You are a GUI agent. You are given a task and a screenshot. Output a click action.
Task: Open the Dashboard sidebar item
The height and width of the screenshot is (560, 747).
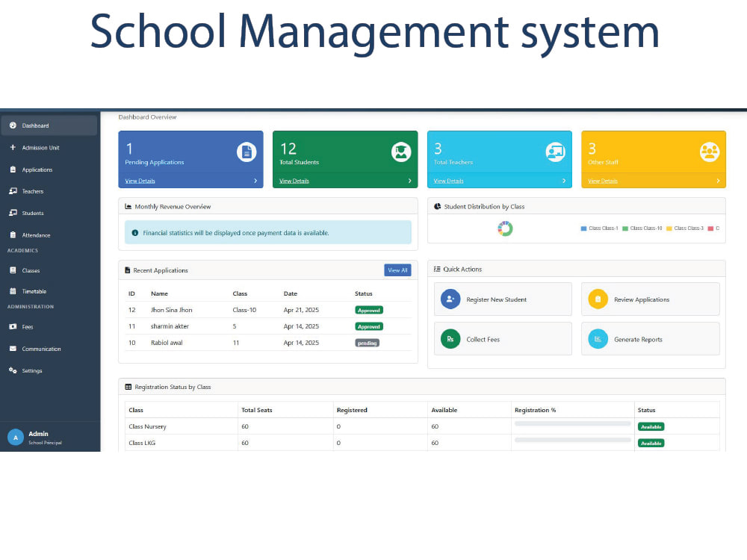tap(49, 125)
